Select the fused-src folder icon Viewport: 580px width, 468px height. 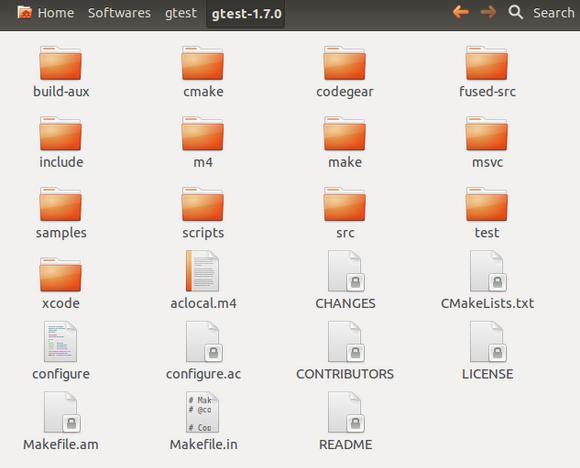click(487, 63)
